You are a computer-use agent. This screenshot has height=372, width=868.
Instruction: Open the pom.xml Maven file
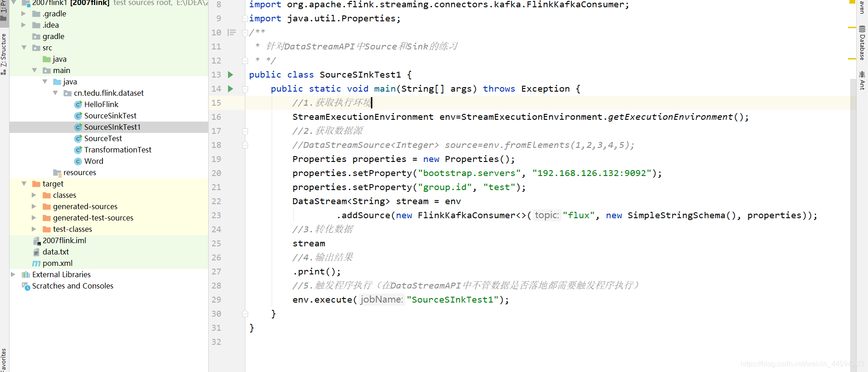pos(58,263)
